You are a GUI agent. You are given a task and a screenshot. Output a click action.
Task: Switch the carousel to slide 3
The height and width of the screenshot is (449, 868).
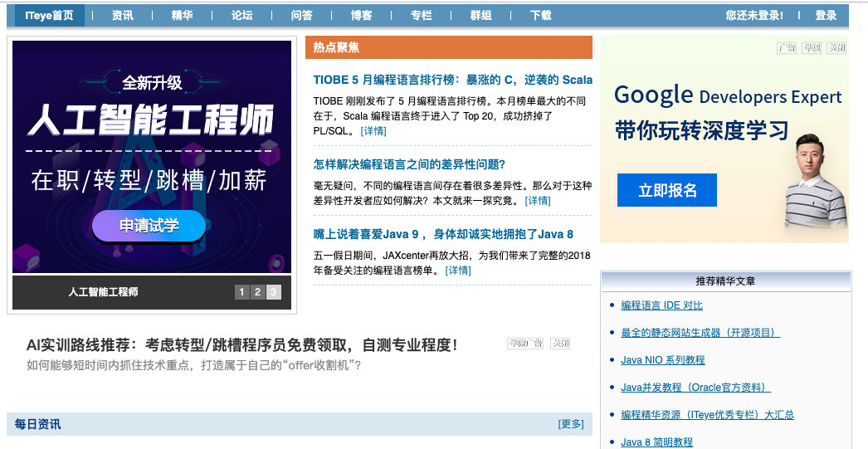click(274, 292)
